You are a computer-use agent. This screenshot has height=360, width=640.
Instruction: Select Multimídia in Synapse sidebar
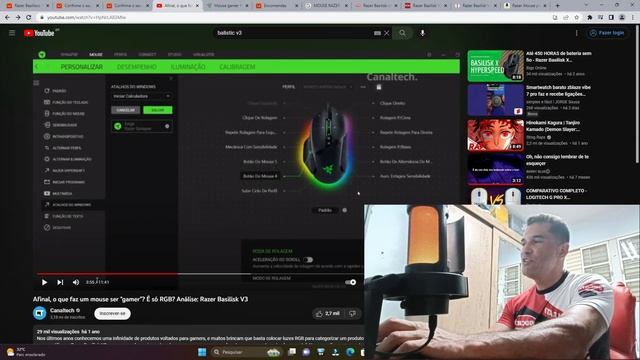point(58,193)
